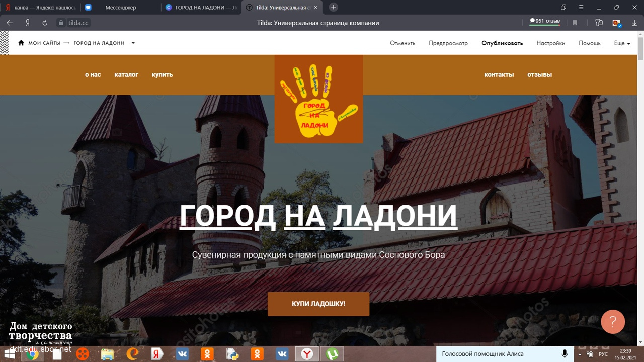Open Предпросмотр of the page
The image size is (644, 362).
coord(448,43)
